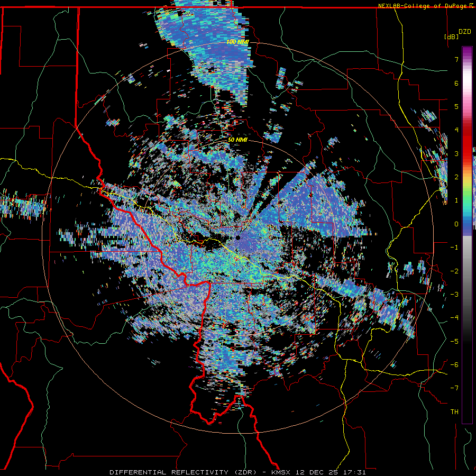Click the TH threshold label on scale
This screenshot has height=476, width=476.
point(454,412)
